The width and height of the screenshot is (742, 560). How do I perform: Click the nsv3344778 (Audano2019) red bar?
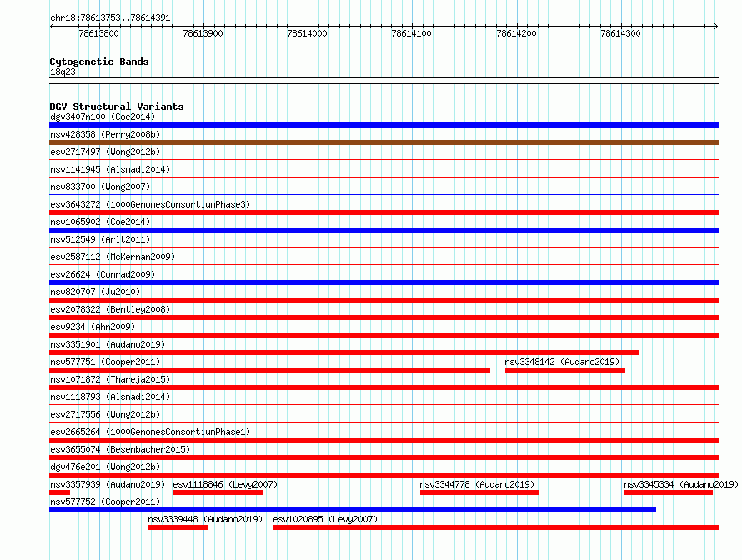click(x=479, y=492)
